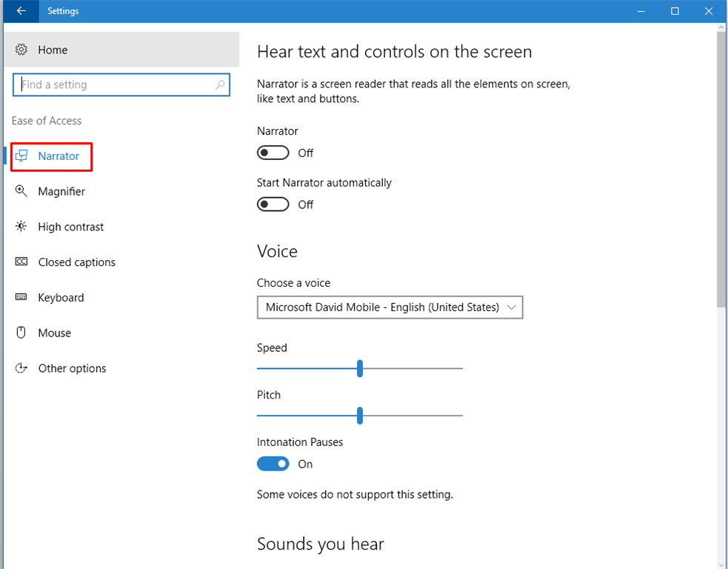The width and height of the screenshot is (728, 569).
Task: Expand the voice selection chevron
Action: [x=512, y=307]
